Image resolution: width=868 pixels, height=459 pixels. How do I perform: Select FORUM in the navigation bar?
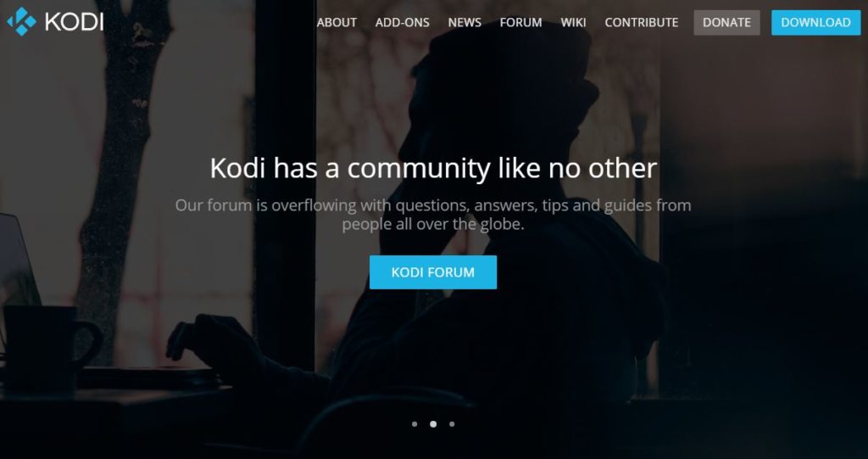[x=521, y=23]
